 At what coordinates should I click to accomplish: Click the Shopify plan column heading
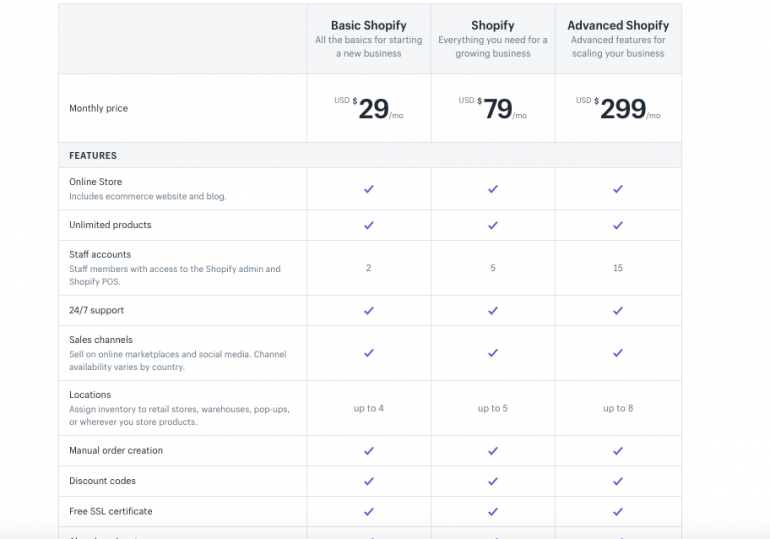tap(492, 26)
